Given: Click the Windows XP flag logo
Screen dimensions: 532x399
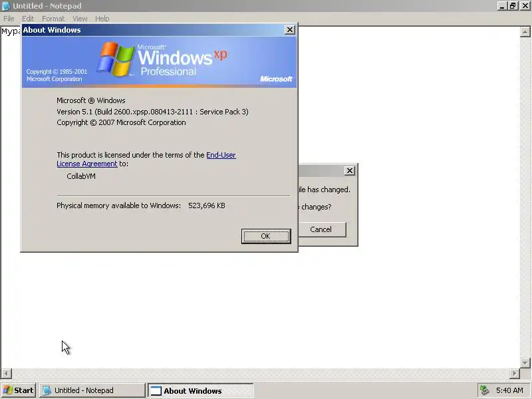Looking at the screenshot, I should pos(116,59).
